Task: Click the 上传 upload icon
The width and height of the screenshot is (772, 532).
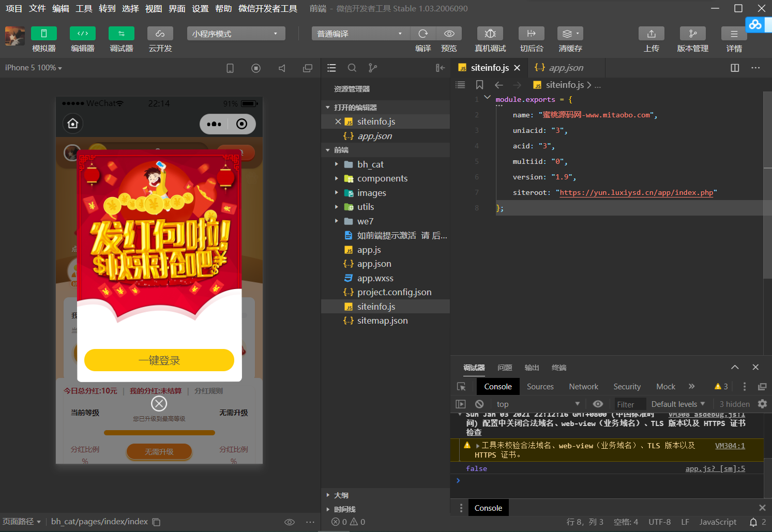Action: (x=652, y=34)
